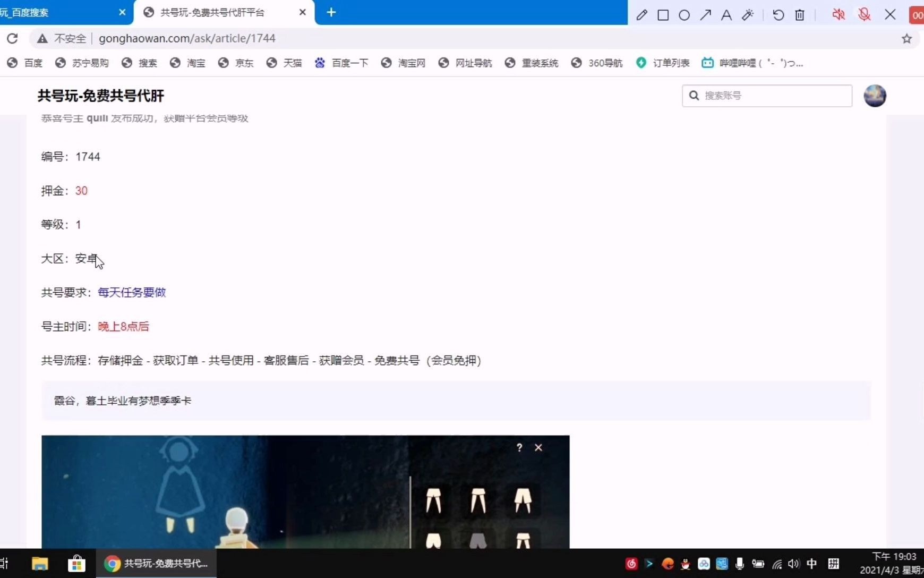Open the user avatar profile
Screen dimensions: 924x578
(875, 96)
